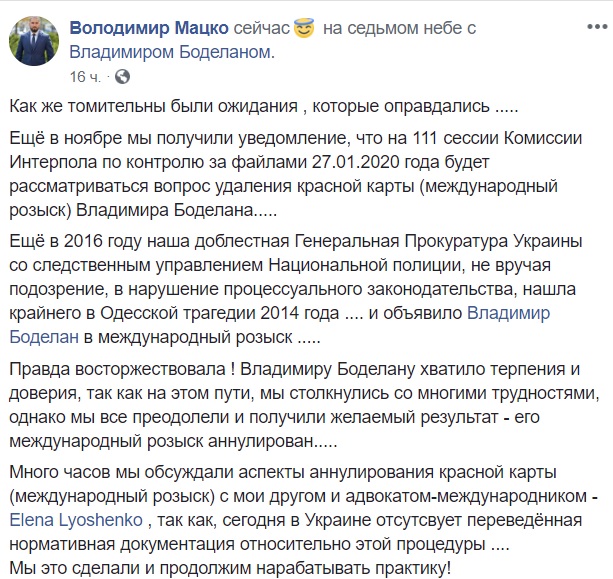The image size is (613, 579).
Task: Open the Володимир Мацко author name link
Action: [x=149, y=28]
